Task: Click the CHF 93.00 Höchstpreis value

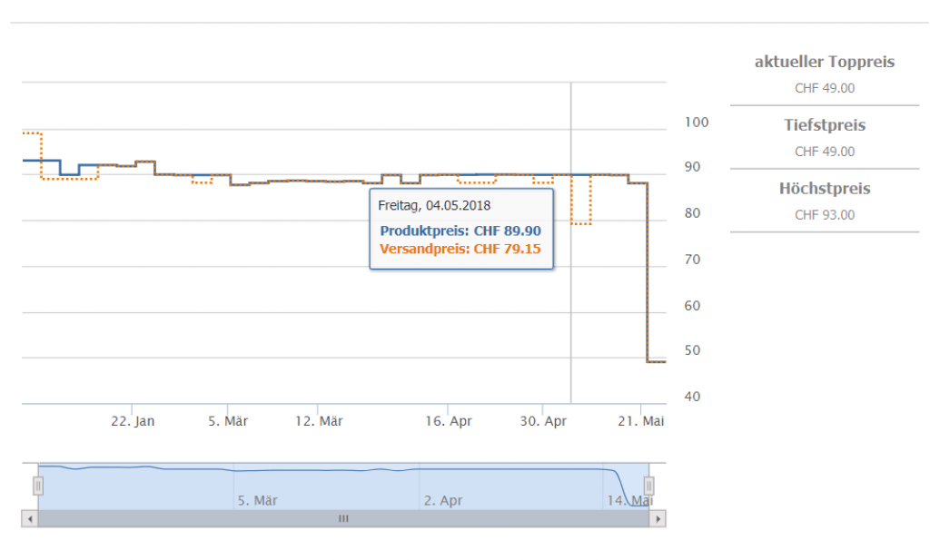Action: click(x=825, y=215)
